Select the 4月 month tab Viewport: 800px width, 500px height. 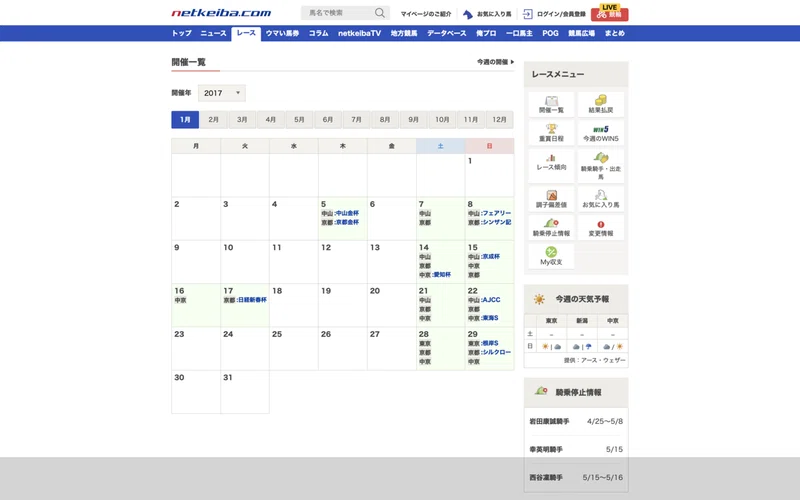click(x=270, y=119)
